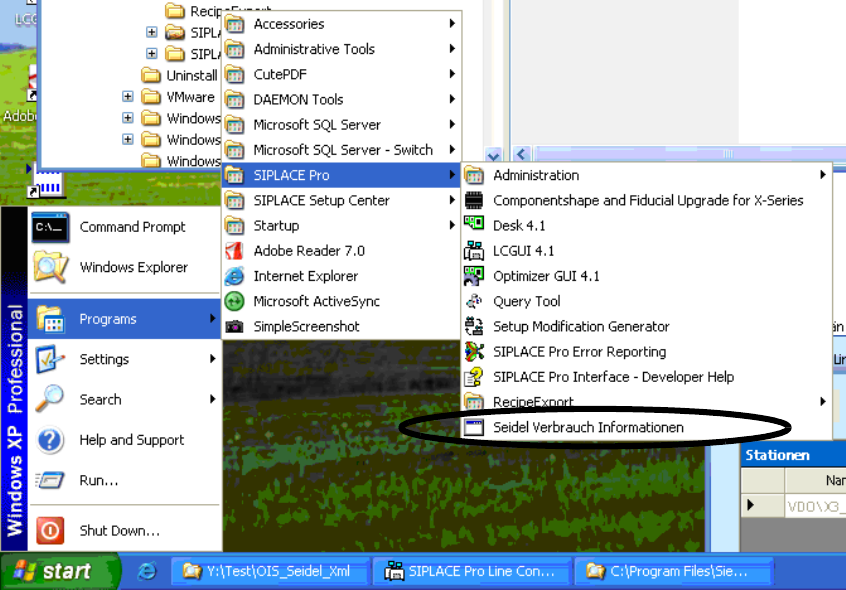Click the Search magnifier icon

point(50,399)
